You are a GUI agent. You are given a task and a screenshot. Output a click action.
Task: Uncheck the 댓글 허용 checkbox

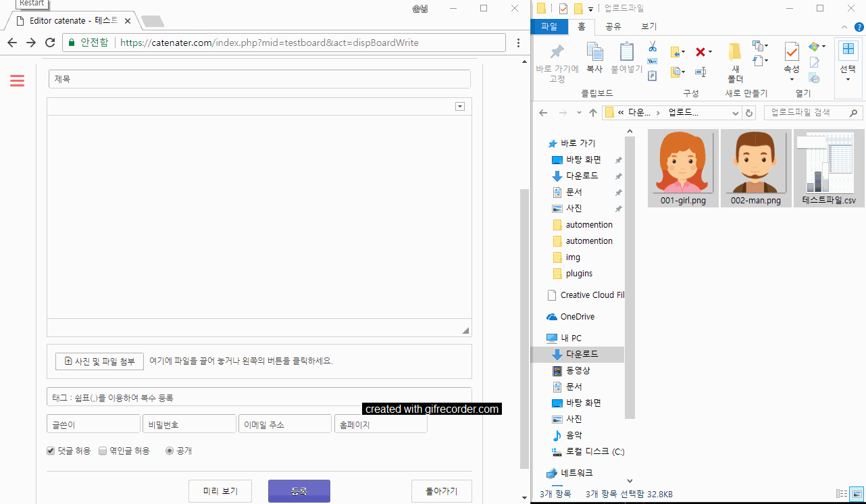tap(50, 450)
